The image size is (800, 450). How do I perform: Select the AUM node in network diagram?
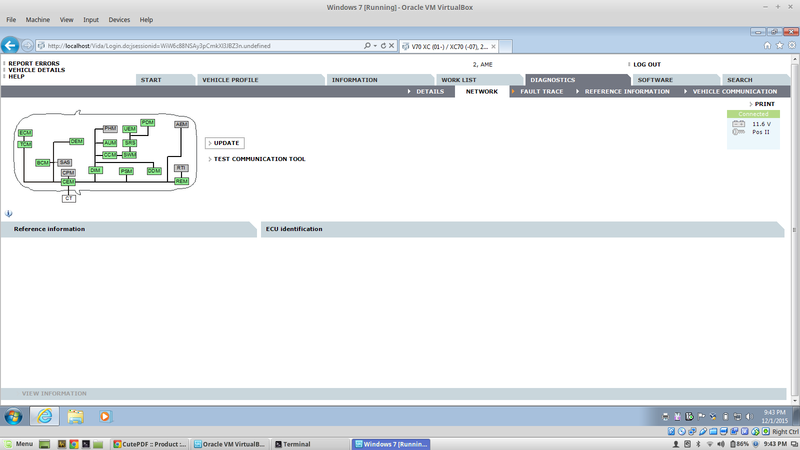click(110, 143)
